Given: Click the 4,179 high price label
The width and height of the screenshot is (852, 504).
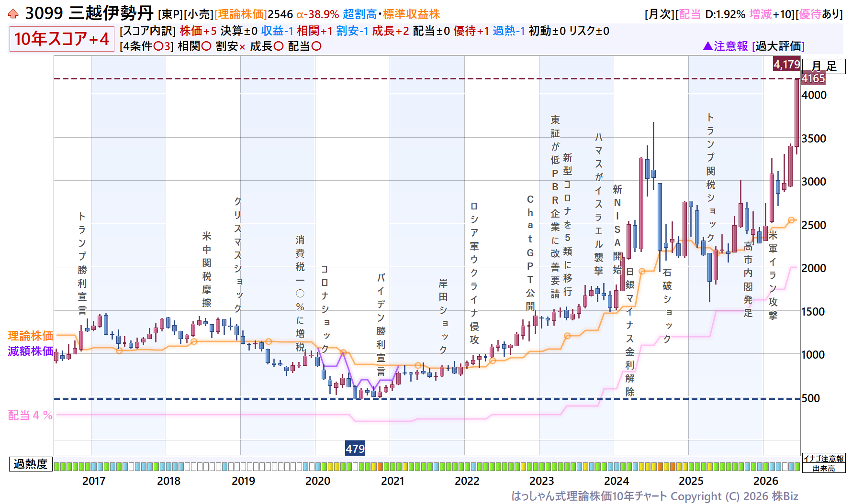Looking at the screenshot, I should click(786, 64).
